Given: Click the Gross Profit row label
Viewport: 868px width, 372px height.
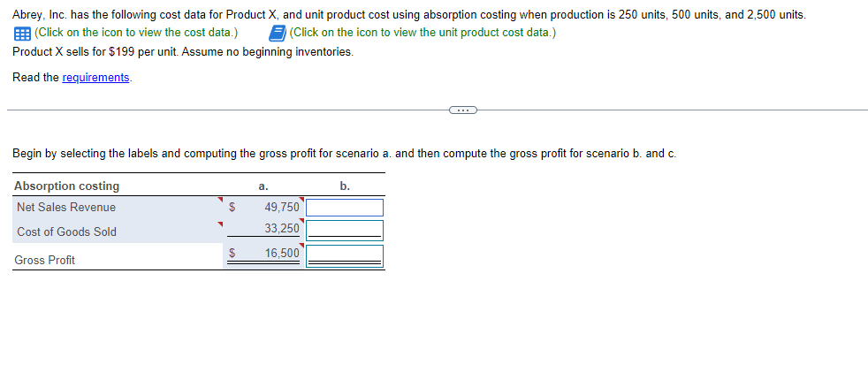Looking at the screenshot, I should [44, 260].
